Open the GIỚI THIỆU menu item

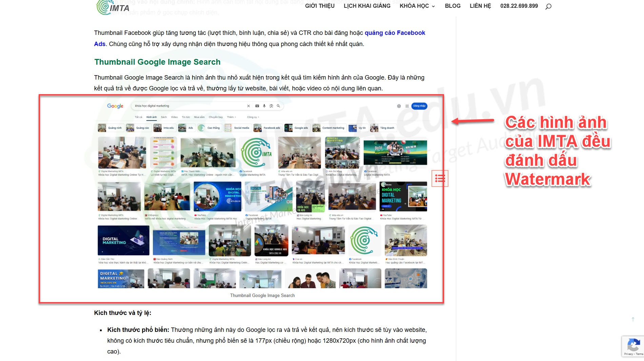click(x=320, y=6)
